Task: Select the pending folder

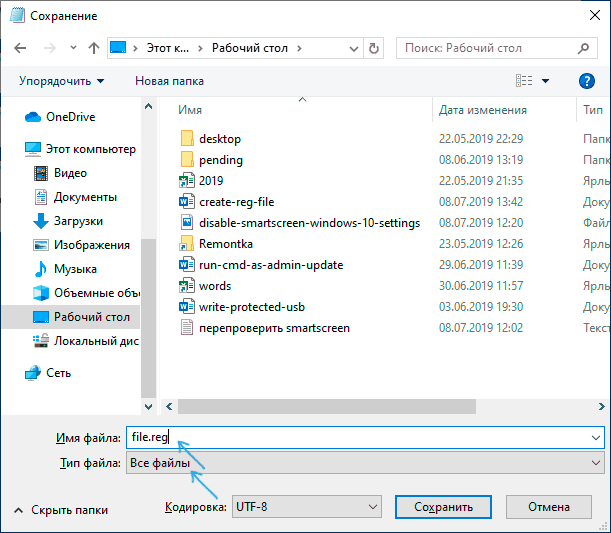Action: [x=212, y=160]
